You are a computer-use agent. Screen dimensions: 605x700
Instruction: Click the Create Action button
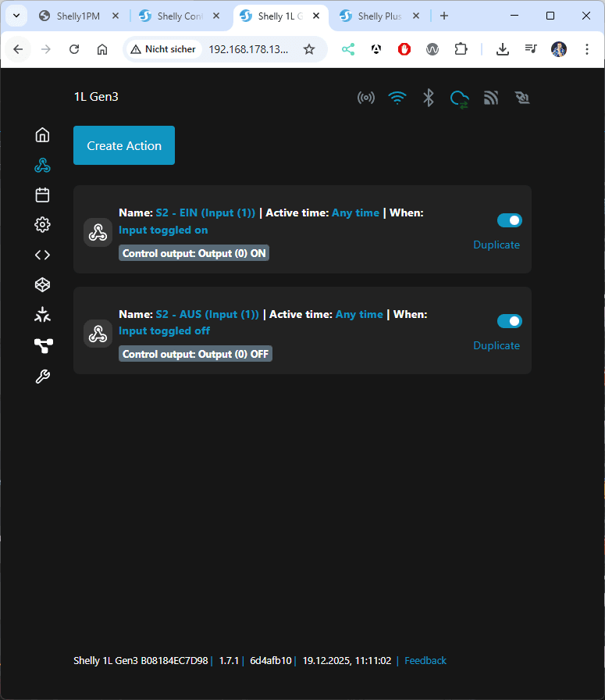[x=124, y=145]
